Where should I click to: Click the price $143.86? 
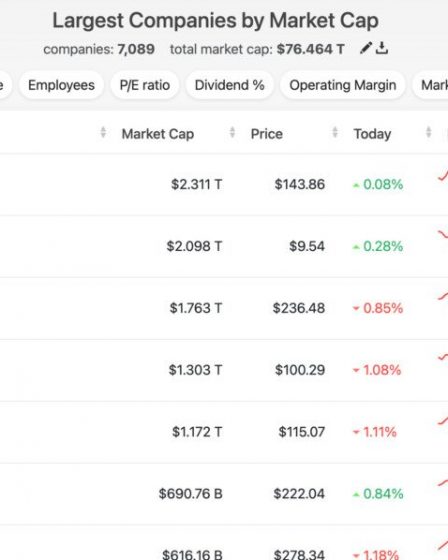coord(300,184)
